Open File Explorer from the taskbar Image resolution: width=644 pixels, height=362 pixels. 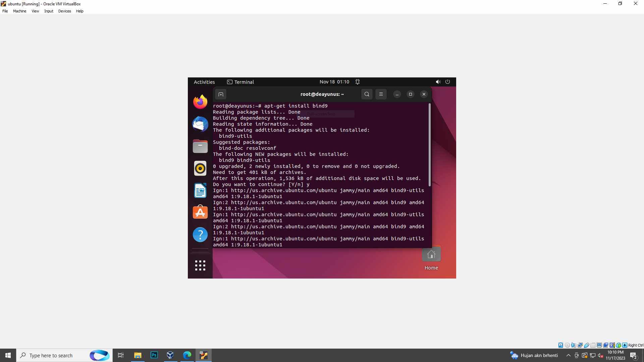pyautogui.click(x=138, y=355)
